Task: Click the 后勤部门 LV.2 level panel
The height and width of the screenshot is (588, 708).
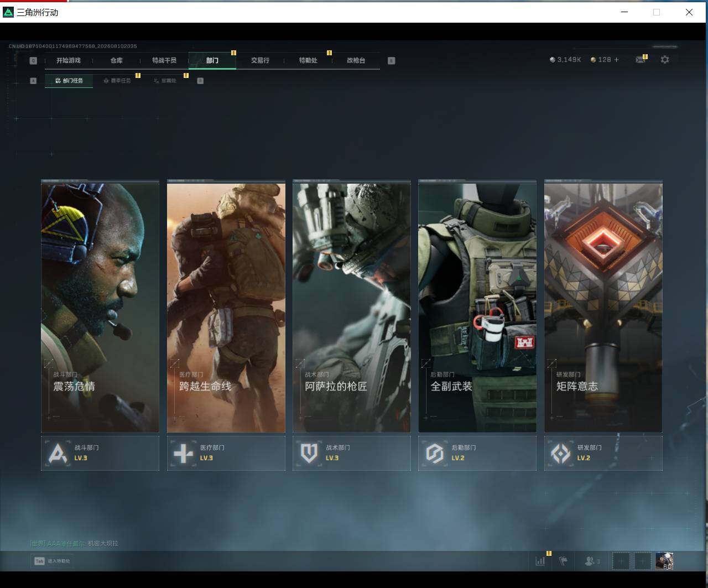Action: coord(477,453)
